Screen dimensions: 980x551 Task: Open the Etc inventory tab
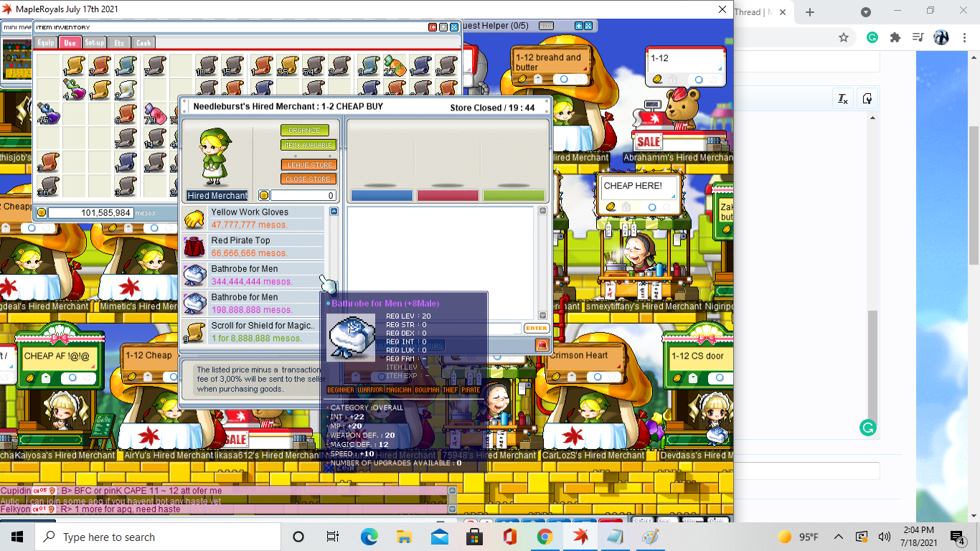pyautogui.click(x=119, y=42)
